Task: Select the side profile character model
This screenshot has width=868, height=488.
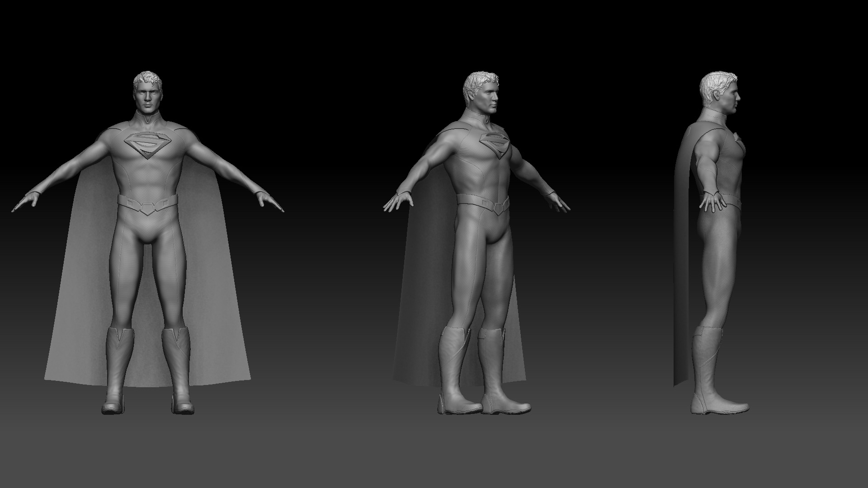Action: pos(712,243)
